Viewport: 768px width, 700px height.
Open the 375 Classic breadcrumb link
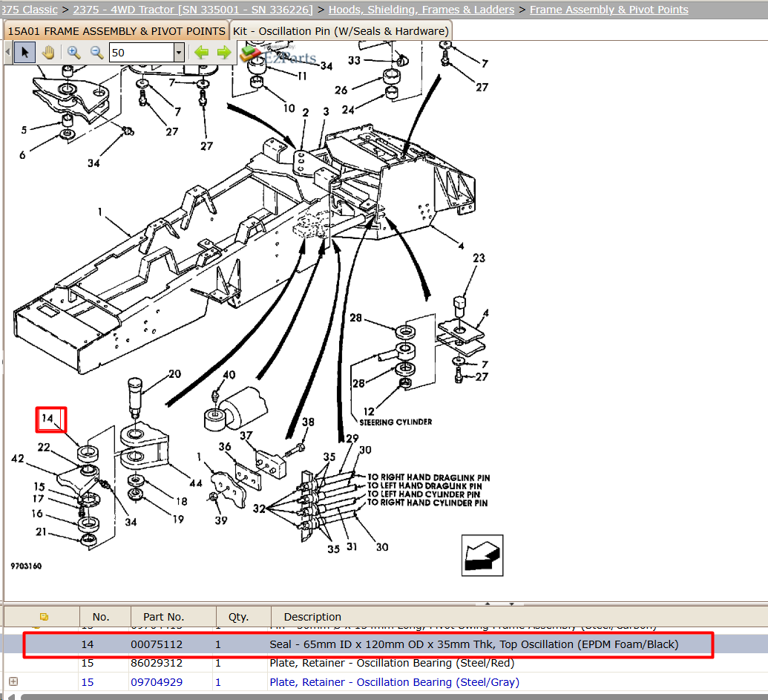[x=29, y=10]
